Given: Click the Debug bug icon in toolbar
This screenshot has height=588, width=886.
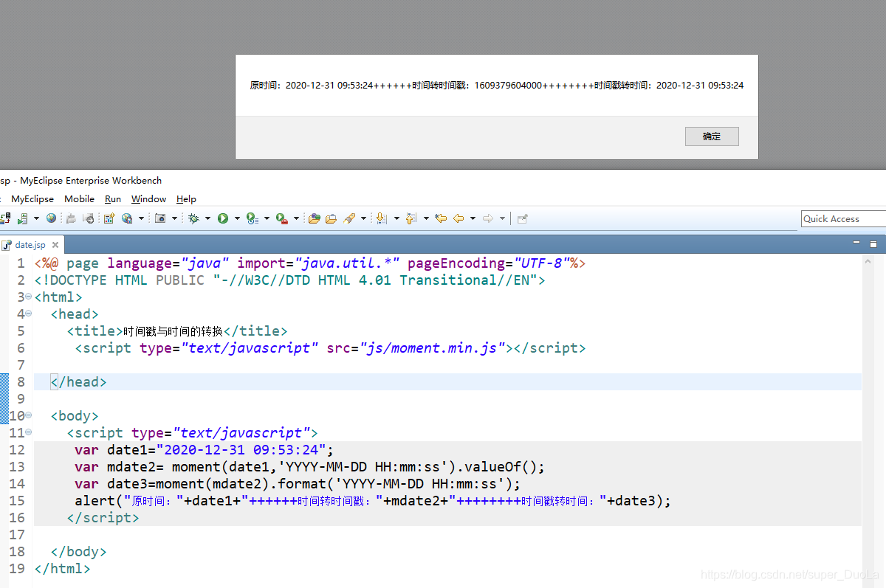Looking at the screenshot, I should click(193, 218).
